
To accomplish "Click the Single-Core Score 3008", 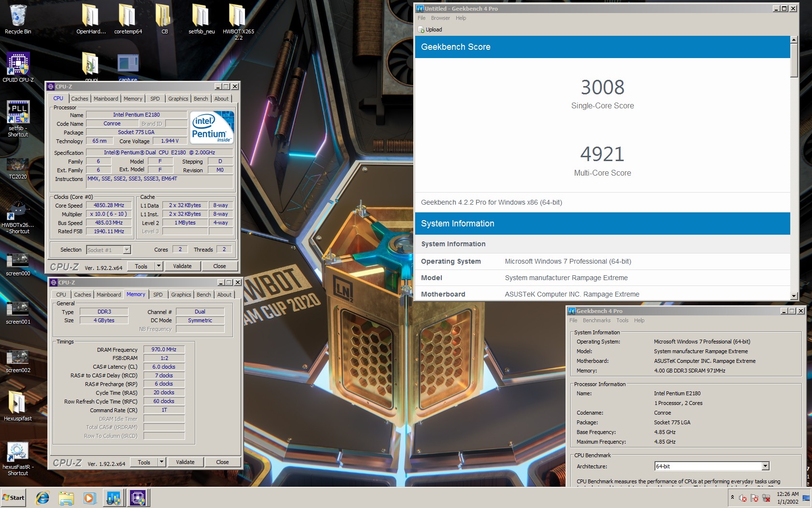I will coord(602,88).
